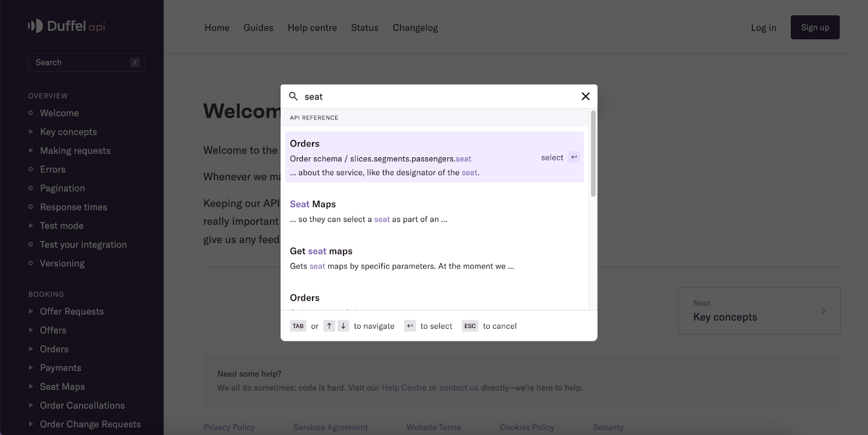This screenshot has height=435, width=868.
Task: Expand the Payments sidebar section
Action: pos(31,368)
